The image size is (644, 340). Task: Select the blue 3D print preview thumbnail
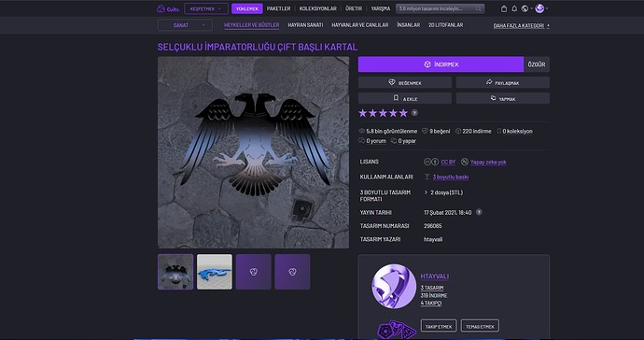pyautogui.click(x=215, y=272)
